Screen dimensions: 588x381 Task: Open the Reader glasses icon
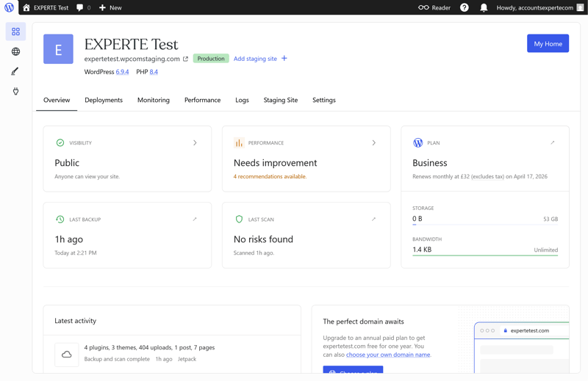pos(423,7)
